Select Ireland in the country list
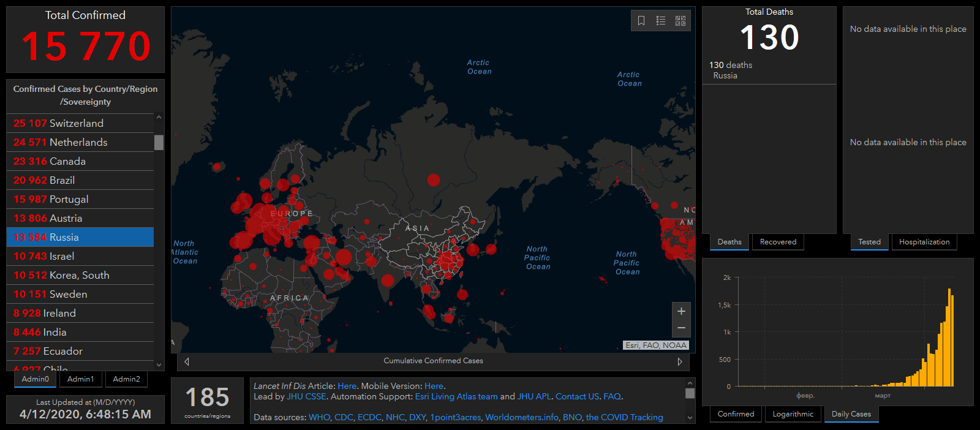This screenshot has height=430, width=980. click(80, 313)
